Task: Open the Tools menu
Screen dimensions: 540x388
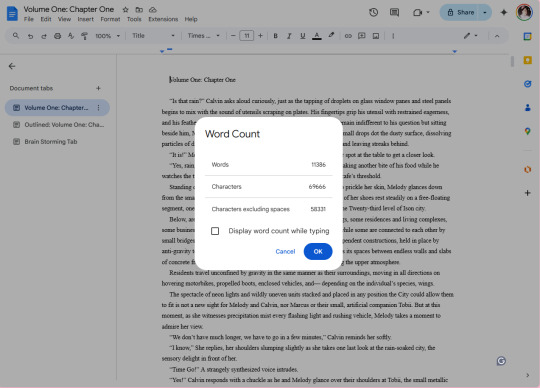Action: [x=134, y=19]
